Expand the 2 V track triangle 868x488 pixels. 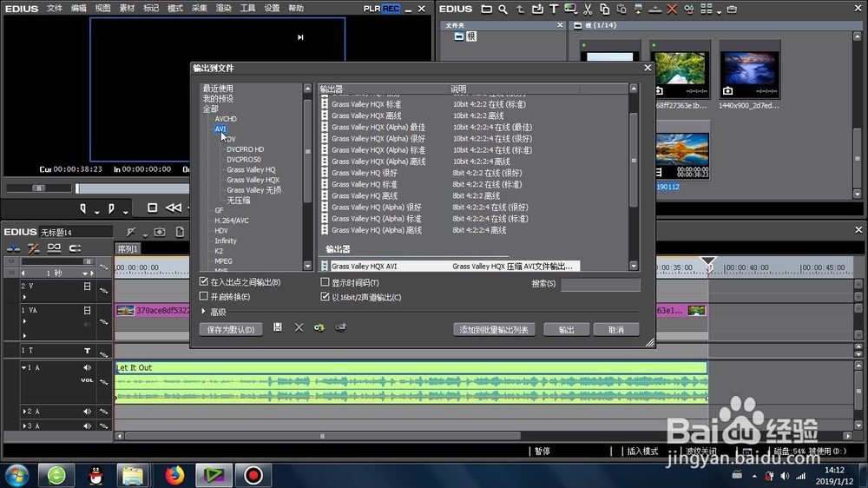click(24, 297)
